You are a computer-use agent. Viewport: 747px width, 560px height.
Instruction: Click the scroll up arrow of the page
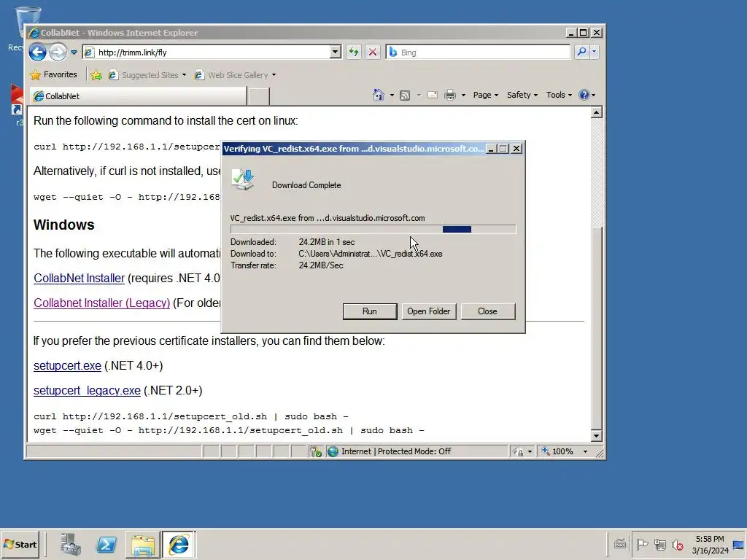coord(597,112)
